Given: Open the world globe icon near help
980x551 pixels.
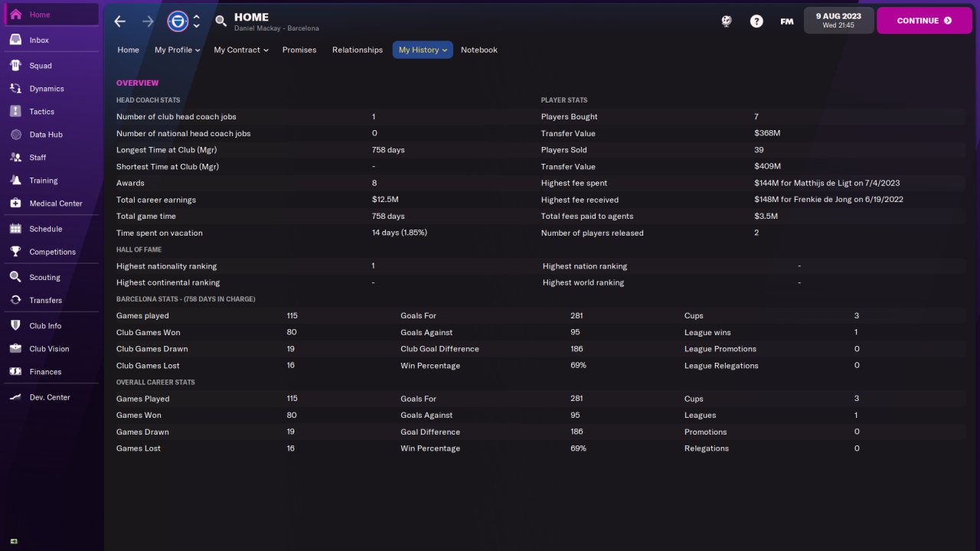Looking at the screenshot, I should [x=727, y=21].
